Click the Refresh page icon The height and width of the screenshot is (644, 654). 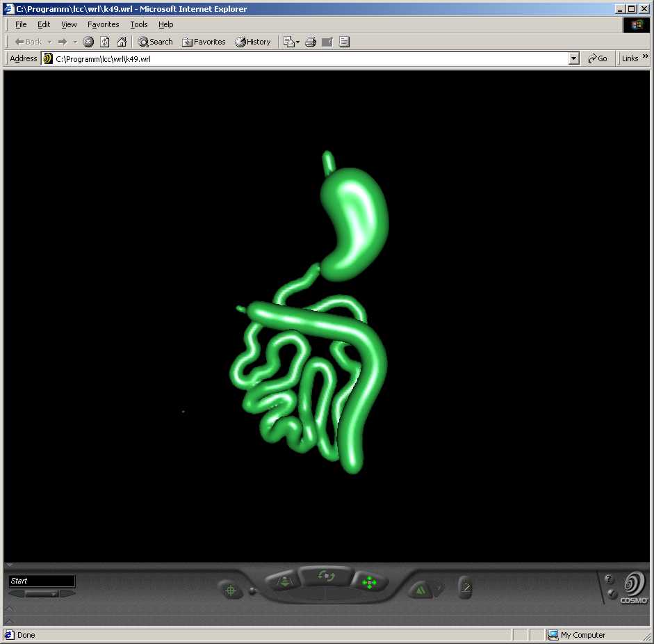(x=105, y=42)
